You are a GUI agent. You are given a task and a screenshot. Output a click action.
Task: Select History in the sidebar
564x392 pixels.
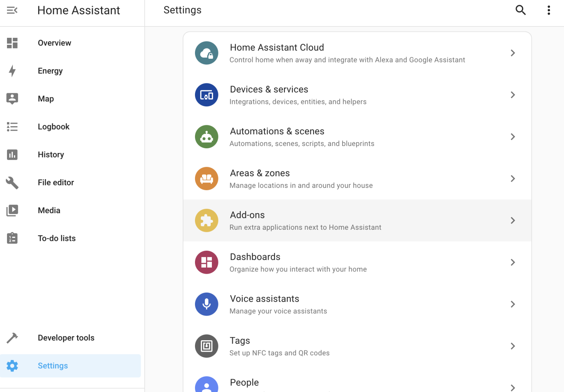click(70, 155)
